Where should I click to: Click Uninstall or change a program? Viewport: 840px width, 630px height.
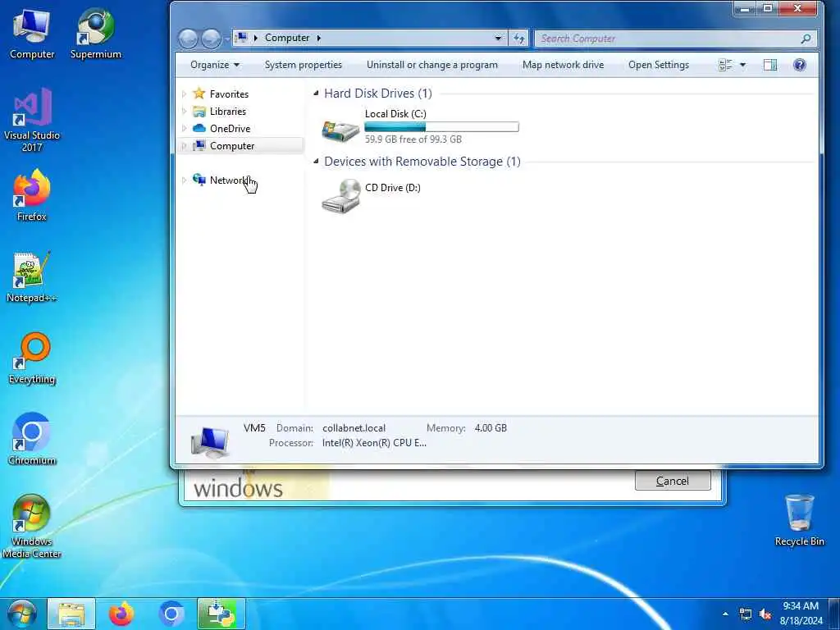(432, 65)
